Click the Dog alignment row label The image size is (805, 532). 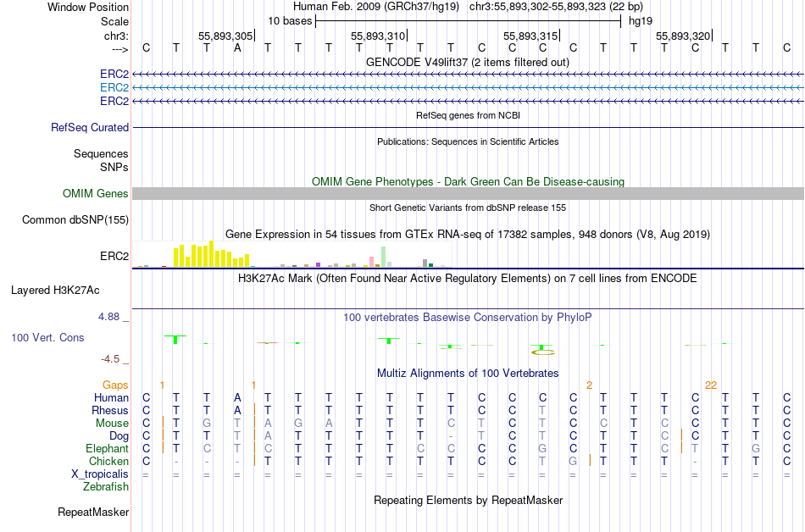119,436
